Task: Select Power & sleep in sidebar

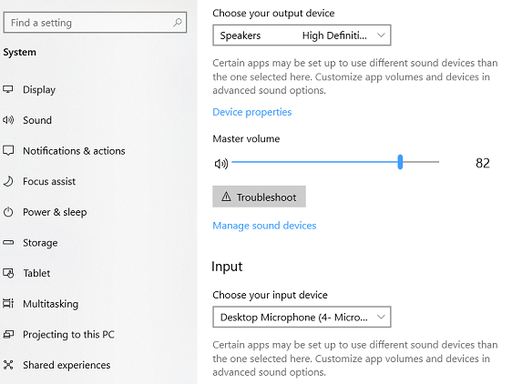Action: coord(55,212)
